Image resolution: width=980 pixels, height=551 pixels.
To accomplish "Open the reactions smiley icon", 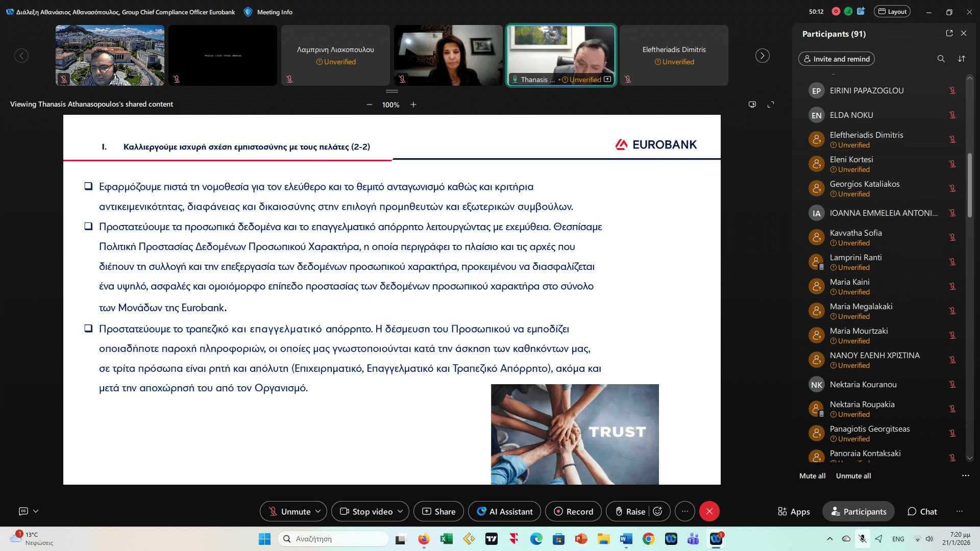I will pos(658,511).
